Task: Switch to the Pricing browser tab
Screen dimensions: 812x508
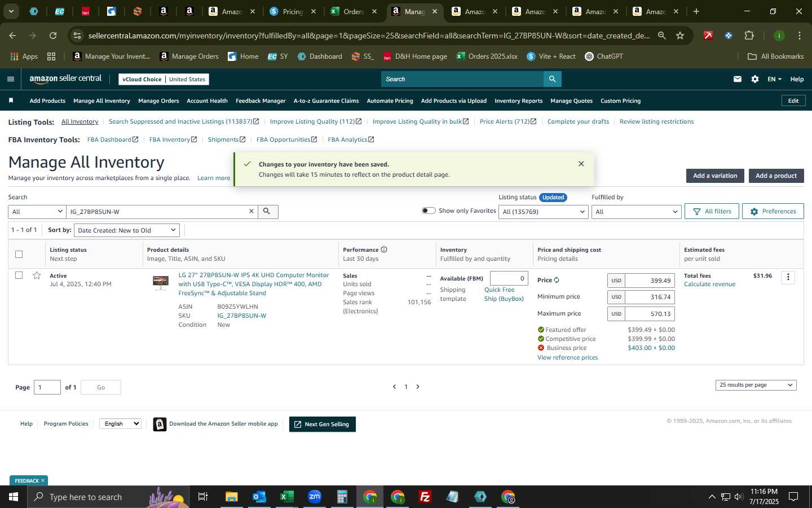Action: pos(292,11)
